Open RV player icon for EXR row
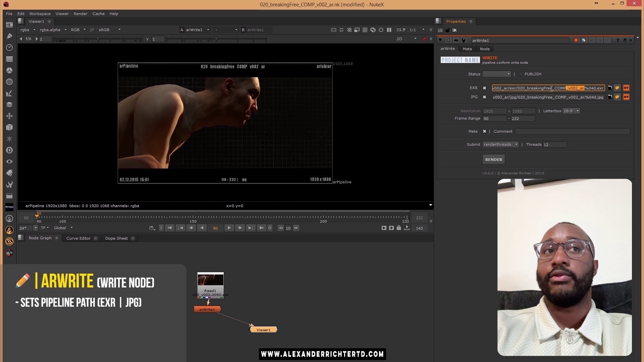 click(x=626, y=88)
